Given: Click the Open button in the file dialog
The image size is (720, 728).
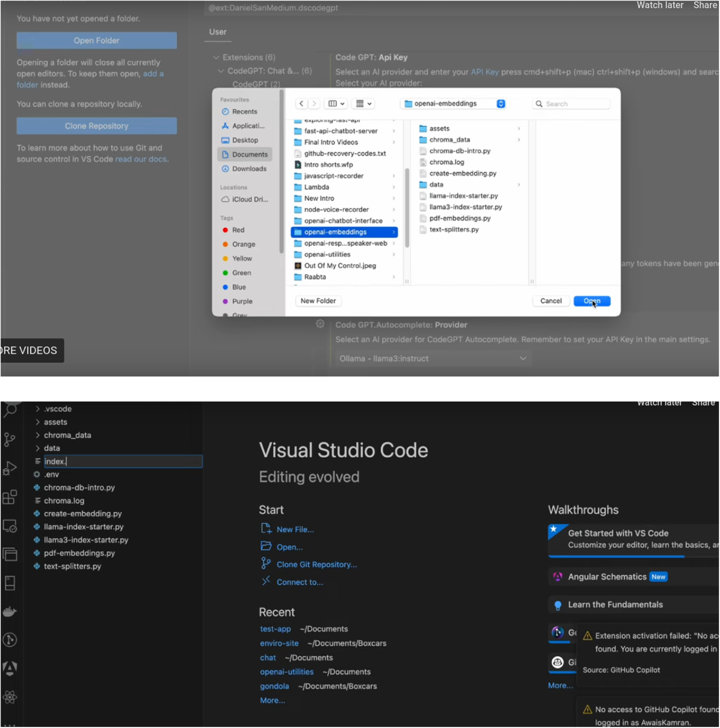Looking at the screenshot, I should [591, 301].
